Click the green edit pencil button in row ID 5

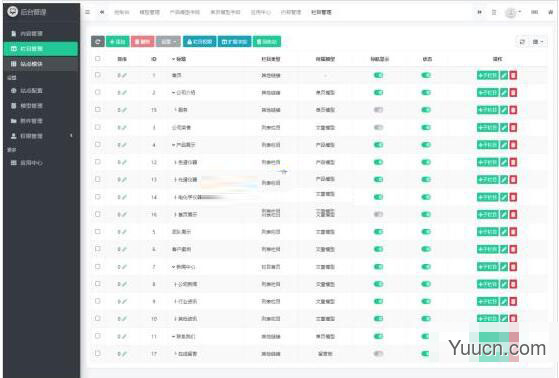point(504,232)
